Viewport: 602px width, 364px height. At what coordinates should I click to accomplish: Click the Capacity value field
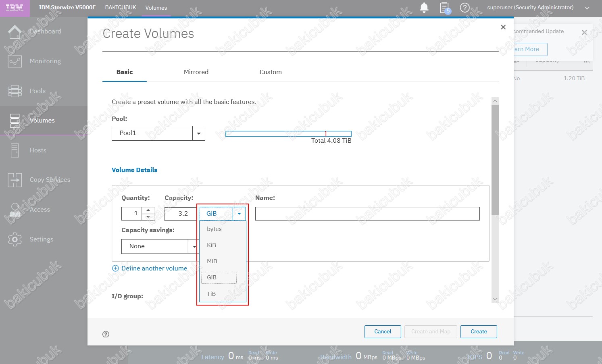pos(181,214)
